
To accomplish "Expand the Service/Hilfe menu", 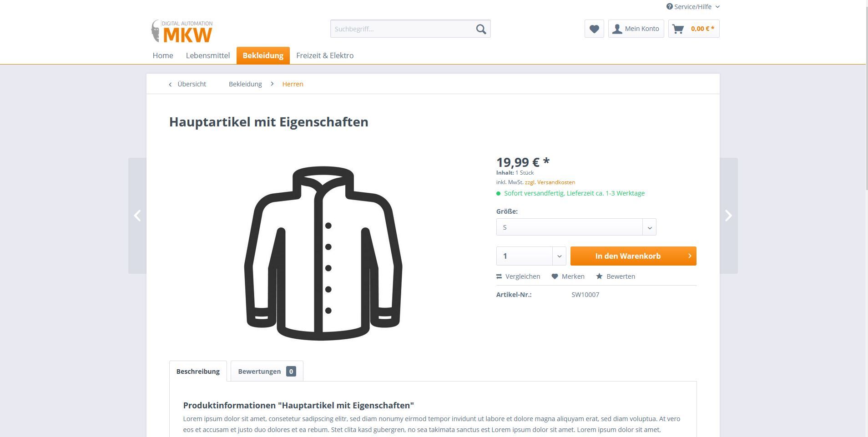I will (693, 7).
